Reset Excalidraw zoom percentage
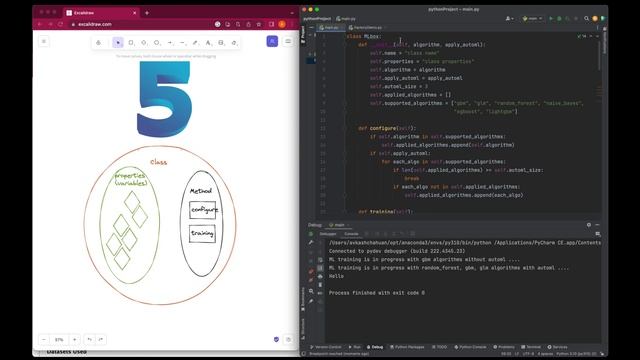 click(x=59, y=339)
